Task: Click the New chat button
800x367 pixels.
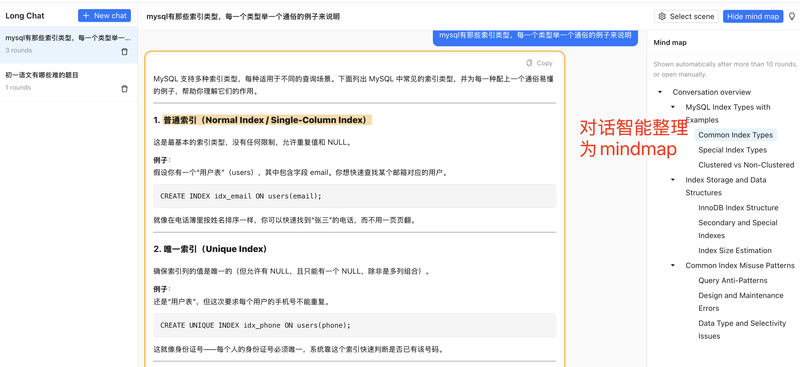Action: (104, 16)
